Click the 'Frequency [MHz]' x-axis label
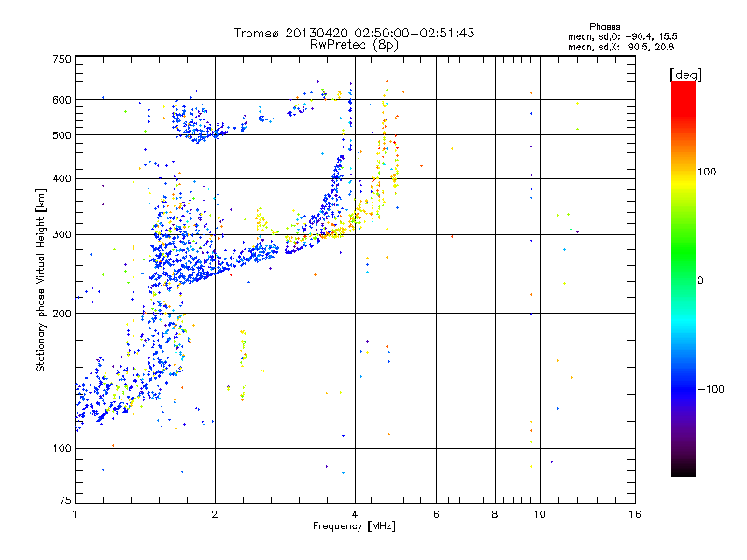The image size is (747, 560). (354, 526)
